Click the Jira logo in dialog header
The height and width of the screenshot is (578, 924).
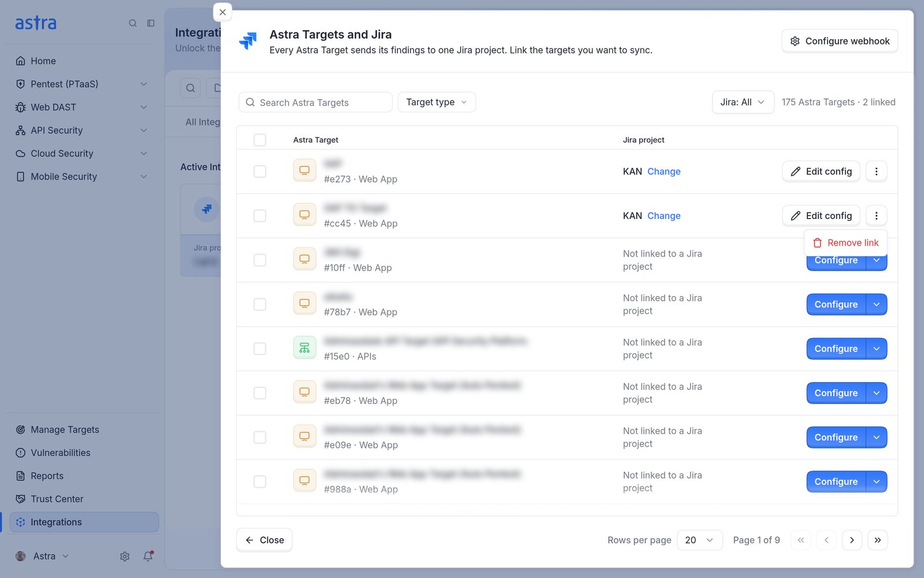click(248, 40)
